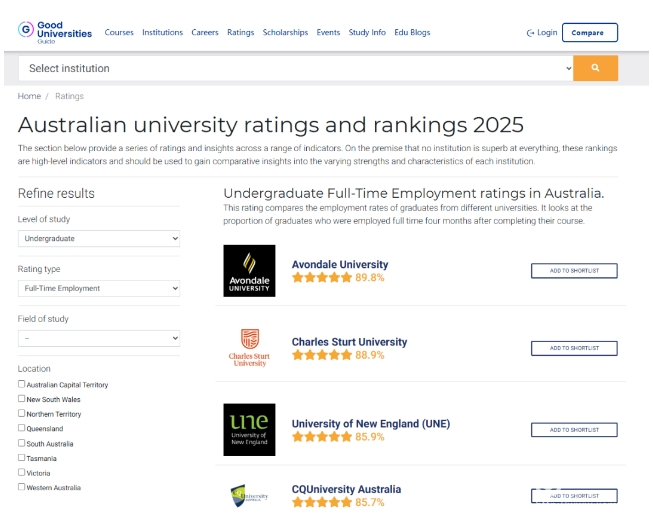
Task: Add Avondale University to shortlist
Action: (x=574, y=271)
